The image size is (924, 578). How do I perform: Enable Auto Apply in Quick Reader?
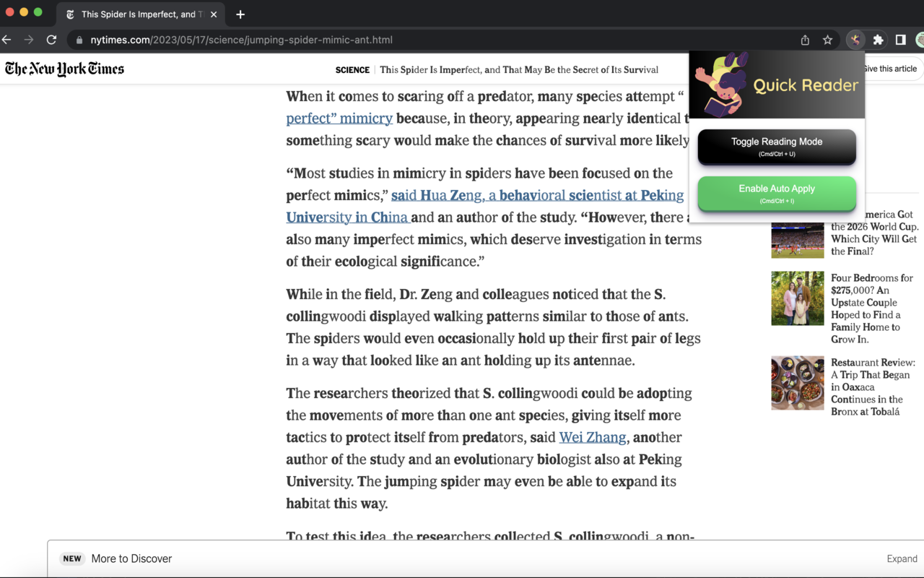point(777,193)
